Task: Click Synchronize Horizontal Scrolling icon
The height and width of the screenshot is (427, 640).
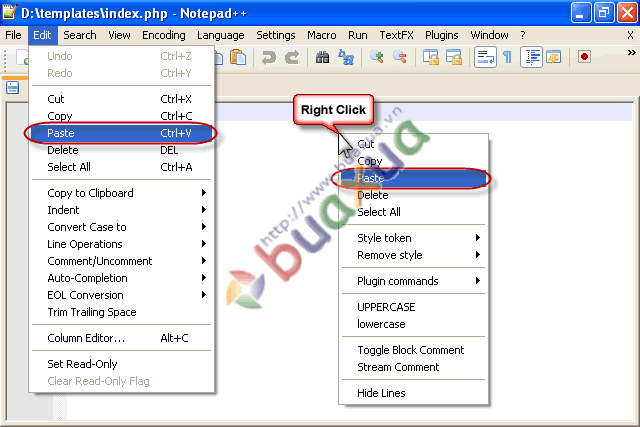Action: coord(453,57)
